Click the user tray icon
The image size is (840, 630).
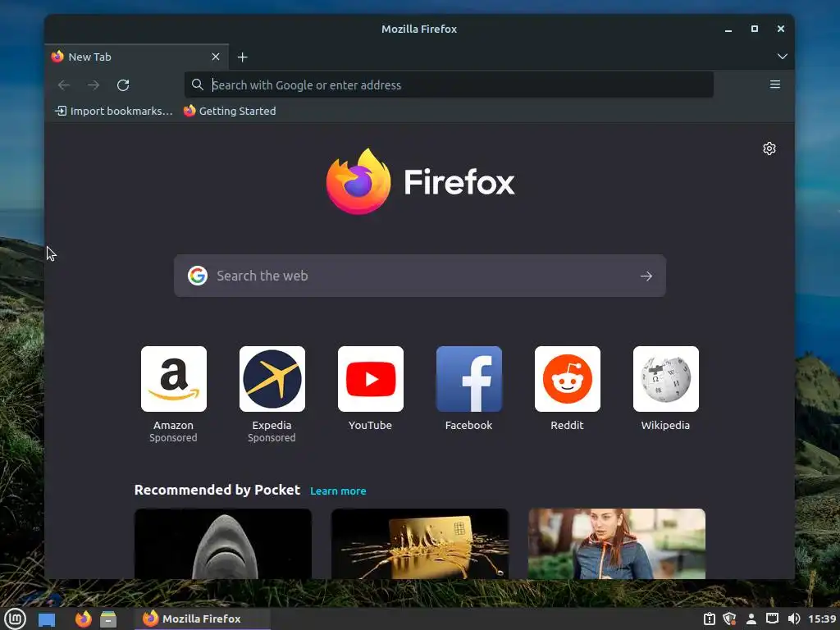751,619
